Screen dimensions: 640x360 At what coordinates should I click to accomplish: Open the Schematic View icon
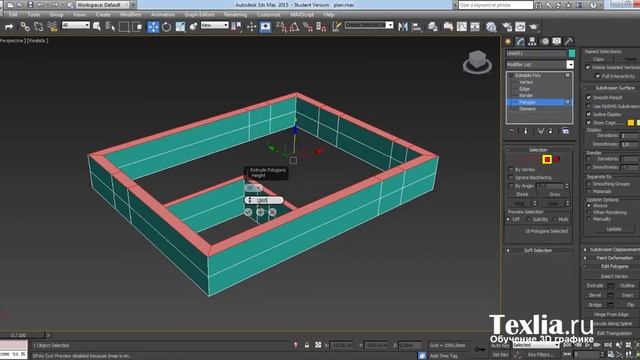click(475, 27)
